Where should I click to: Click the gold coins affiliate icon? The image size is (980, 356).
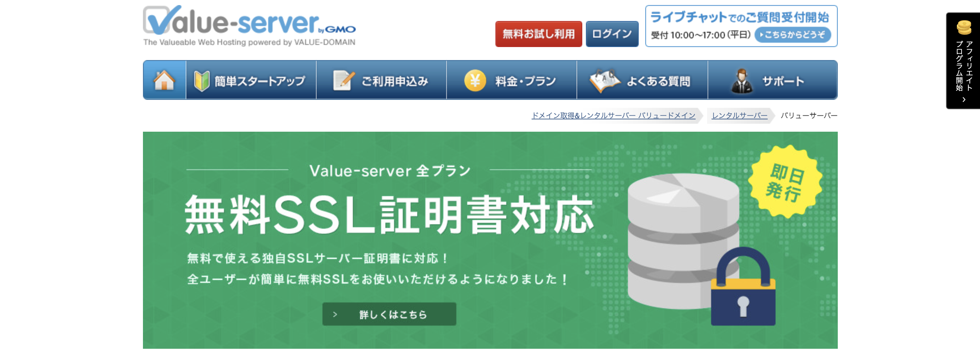tap(964, 28)
